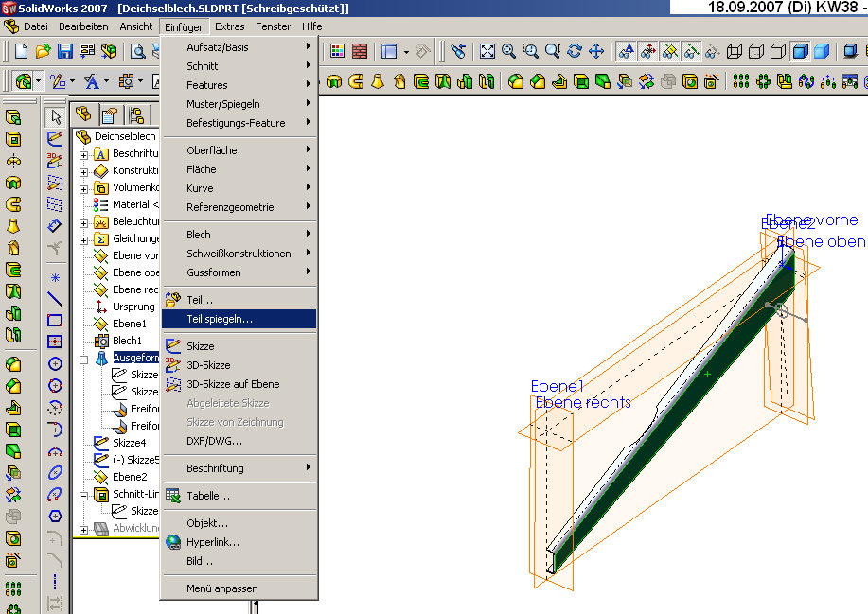
Task: Expand the Gleichungen tree node
Action: [x=83, y=240]
